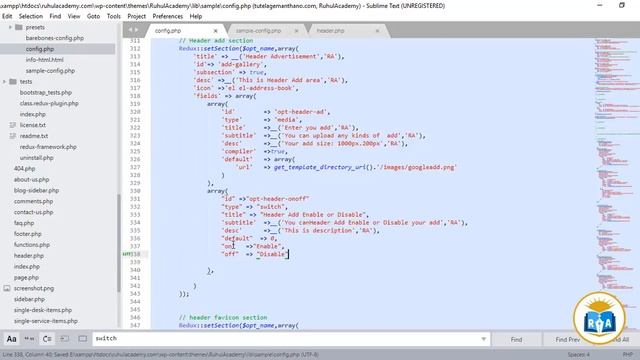Screen dimensions: 640x360
Task: Open the Edit menu
Action: coord(7,16)
